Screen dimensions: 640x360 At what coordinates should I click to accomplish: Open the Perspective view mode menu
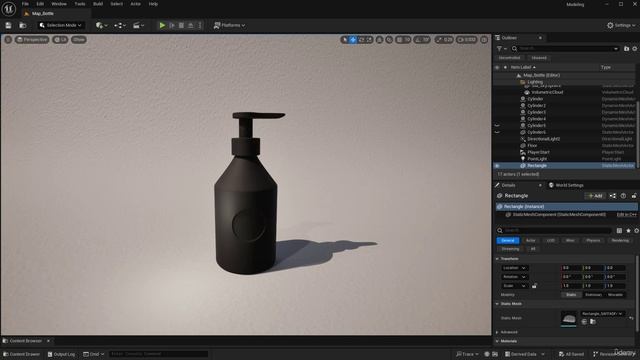coord(32,40)
